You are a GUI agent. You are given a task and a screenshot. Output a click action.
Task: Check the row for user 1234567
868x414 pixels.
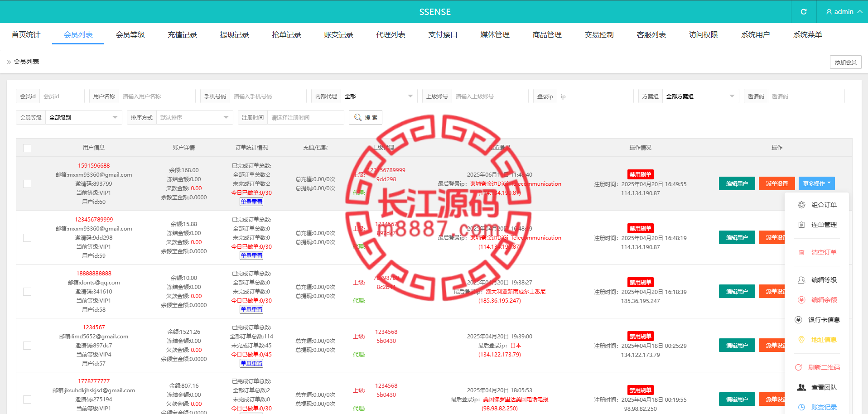coord(27,346)
